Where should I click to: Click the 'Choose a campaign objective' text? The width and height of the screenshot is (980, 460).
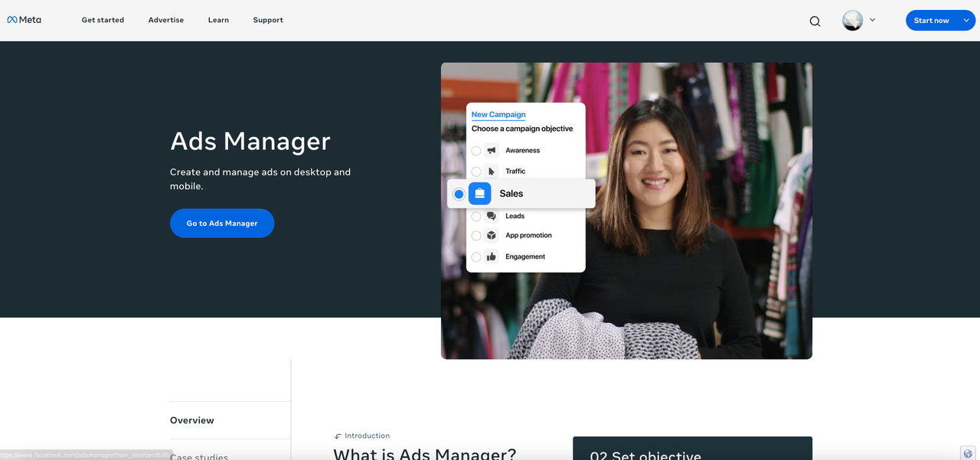click(x=522, y=129)
